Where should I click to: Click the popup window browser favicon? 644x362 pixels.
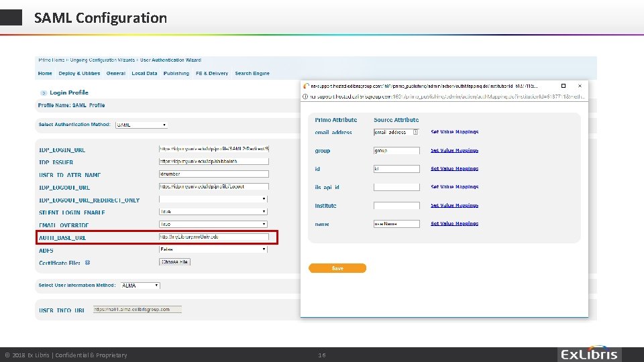point(306,86)
